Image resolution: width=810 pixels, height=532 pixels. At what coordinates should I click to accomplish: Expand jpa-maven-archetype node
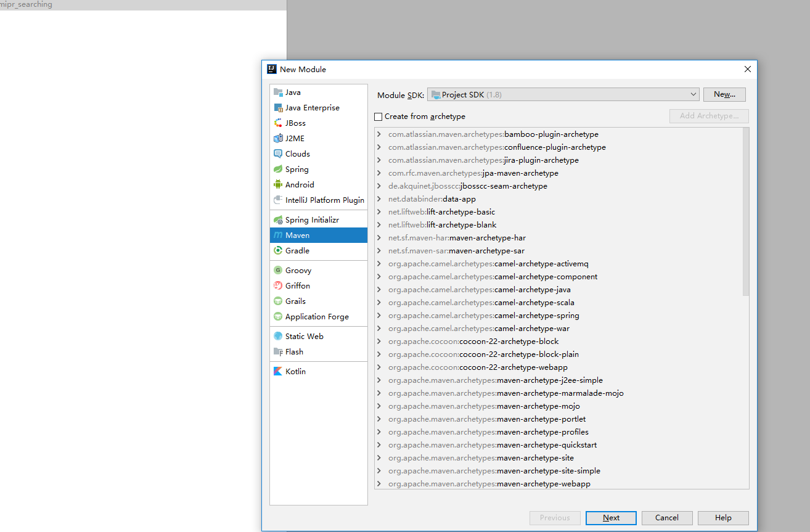[379, 173]
